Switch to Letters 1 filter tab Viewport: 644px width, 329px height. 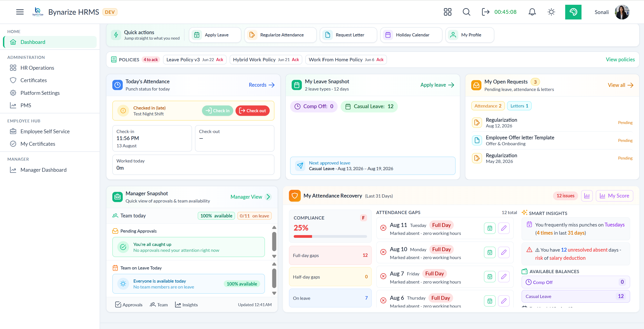(x=519, y=106)
